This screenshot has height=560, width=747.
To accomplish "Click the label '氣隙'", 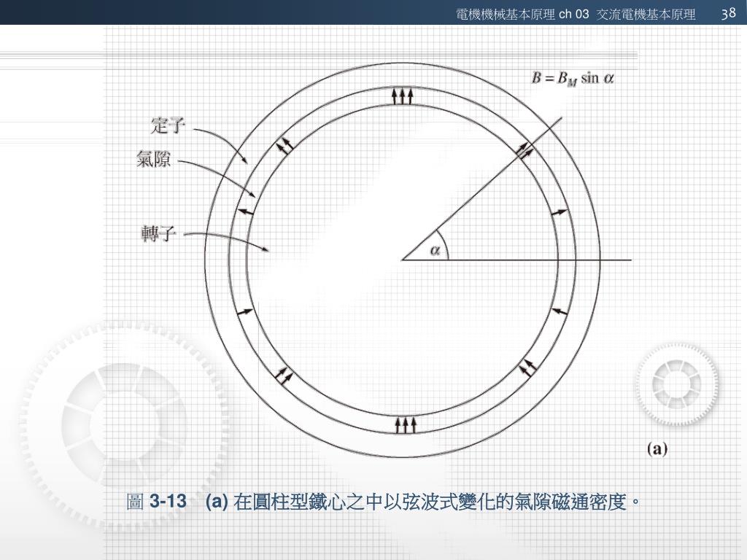I will pyautogui.click(x=153, y=159).
